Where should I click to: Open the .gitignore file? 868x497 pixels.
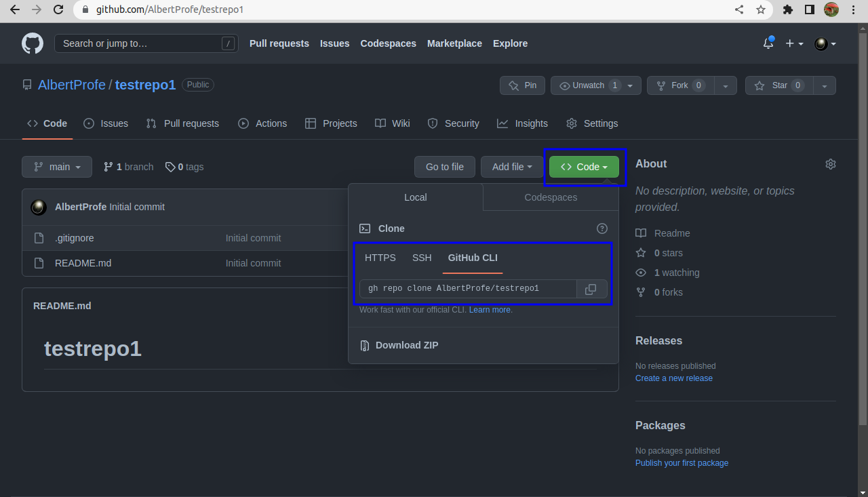74,238
